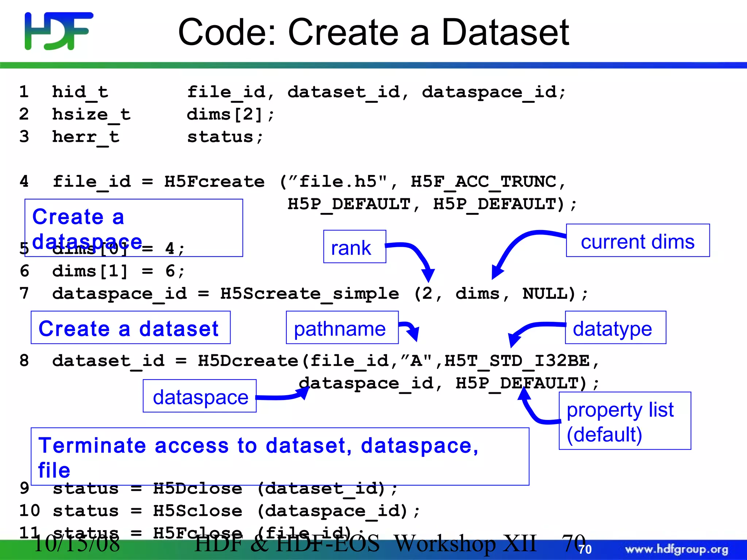Click the 'herr_t' type on line 3
This screenshot has width=747, height=560.
click(x=86, y=137)
